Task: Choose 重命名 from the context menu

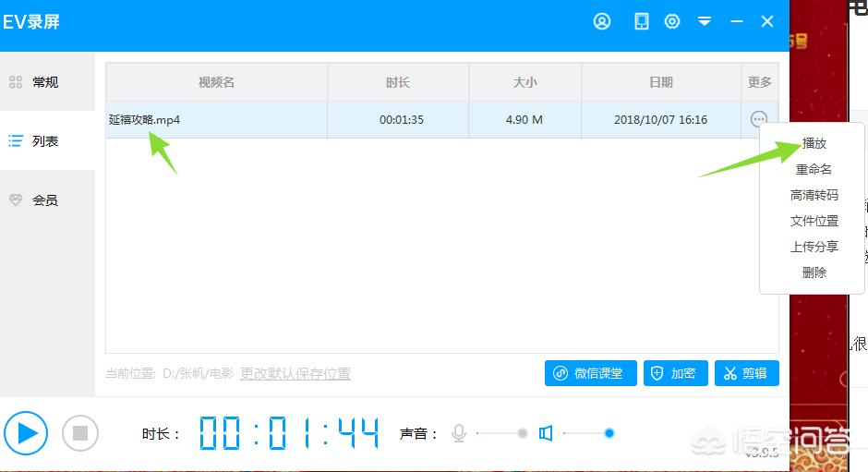Action: pos(814,169)
